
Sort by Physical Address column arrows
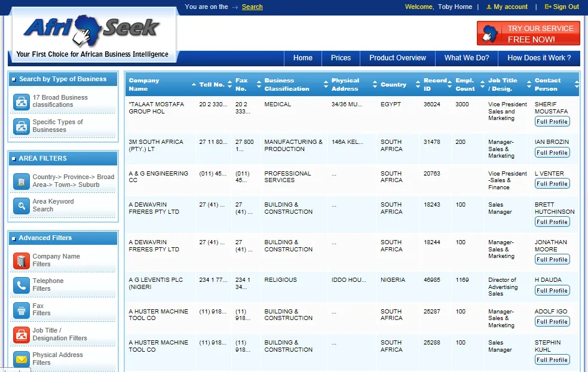pos(375,85)
